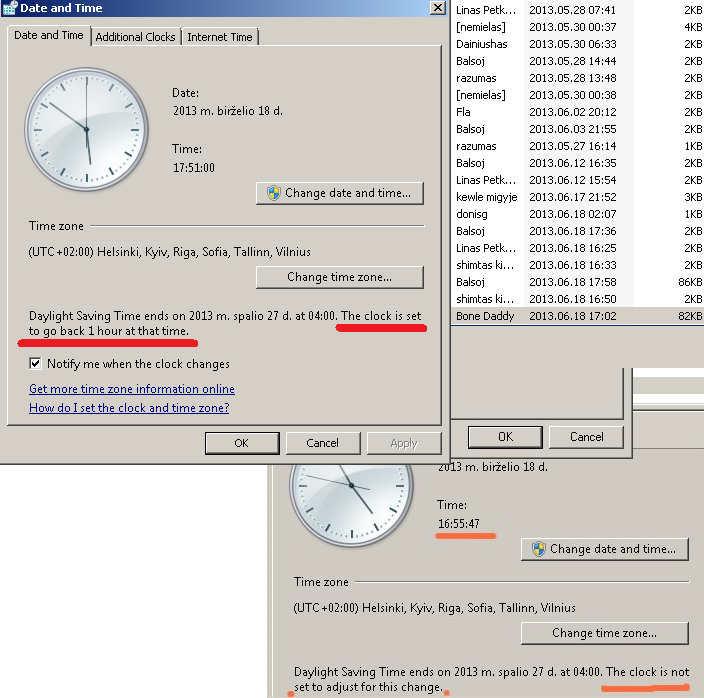Click the Date and Time title bar icon

click(9, 8)
